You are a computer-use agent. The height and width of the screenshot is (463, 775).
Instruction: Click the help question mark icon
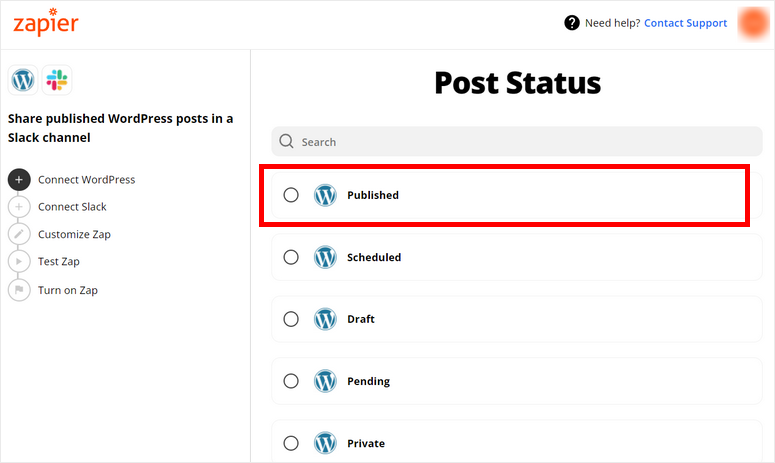572,23
